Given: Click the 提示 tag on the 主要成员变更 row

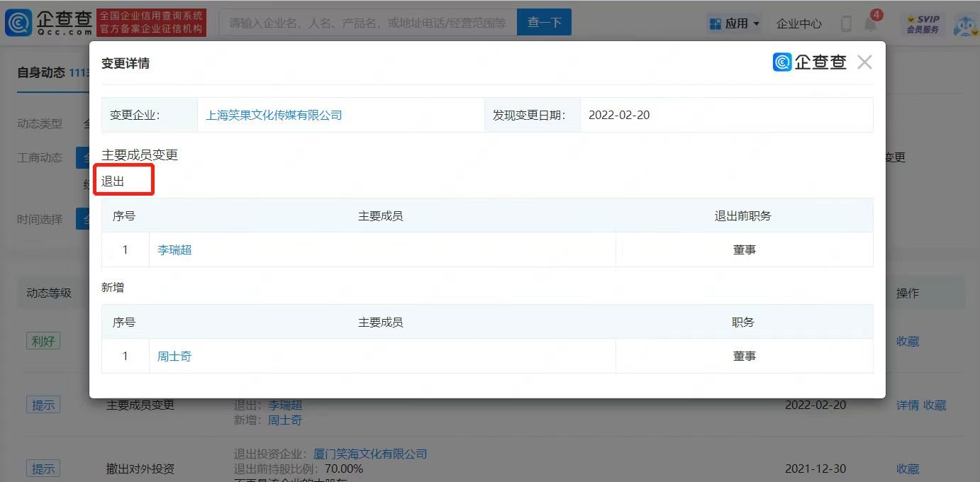Looking at the screenshot, I should [43, 405].
